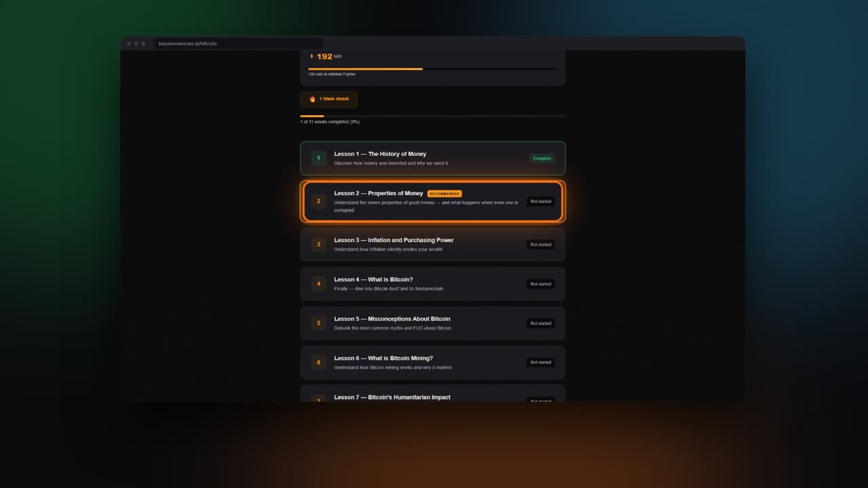Click the lightning bolt sats icon

click(312, 56)
